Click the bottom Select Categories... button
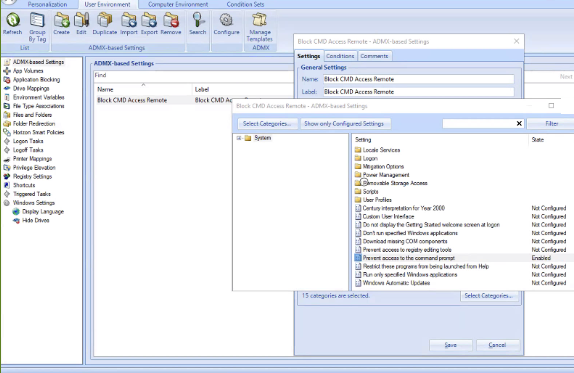This screenshot has height=373, width=574. [489, 296]
